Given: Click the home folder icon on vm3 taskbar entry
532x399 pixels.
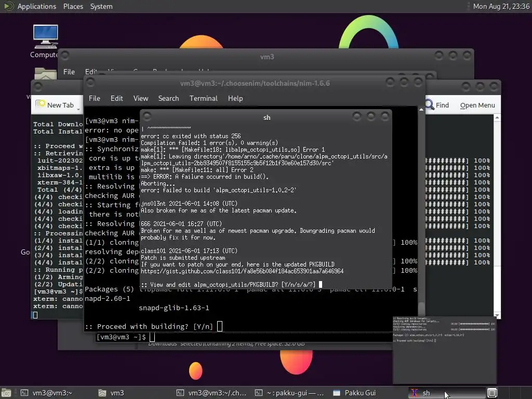Looking at the screenshot, I should click(102, 393).
